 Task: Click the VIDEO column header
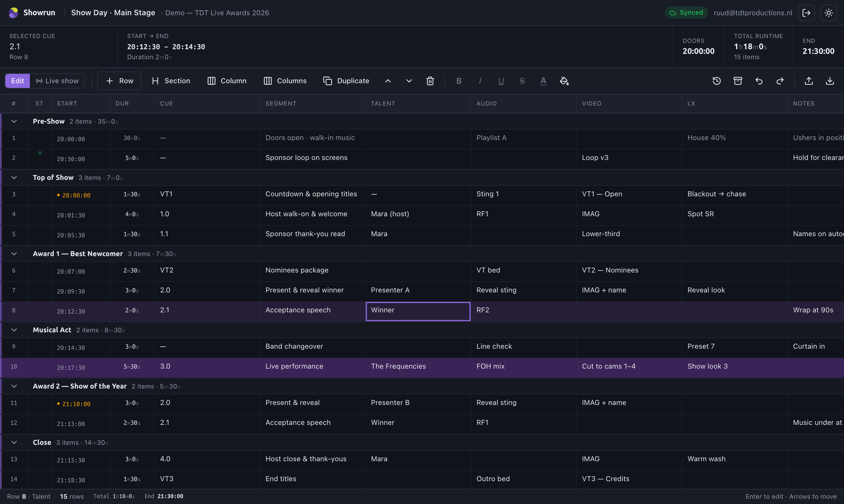point(629,104)
